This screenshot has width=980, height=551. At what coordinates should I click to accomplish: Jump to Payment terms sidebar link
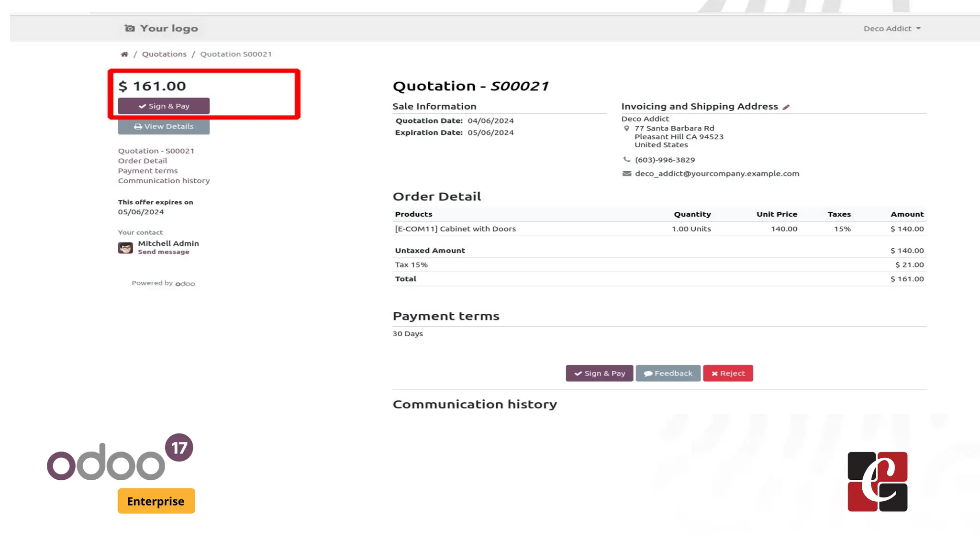(x=148, y=171)
